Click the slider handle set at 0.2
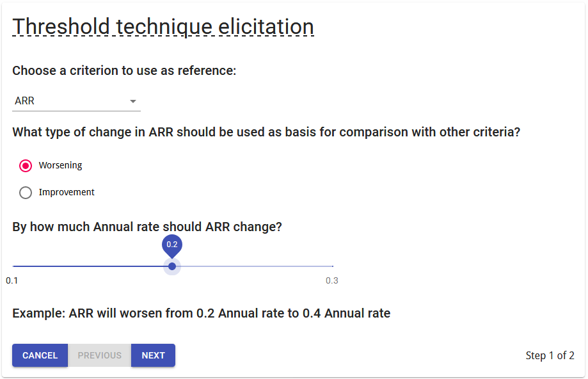Image resolution: width=588 pixels, height=379 pixels. click(172, 266)
